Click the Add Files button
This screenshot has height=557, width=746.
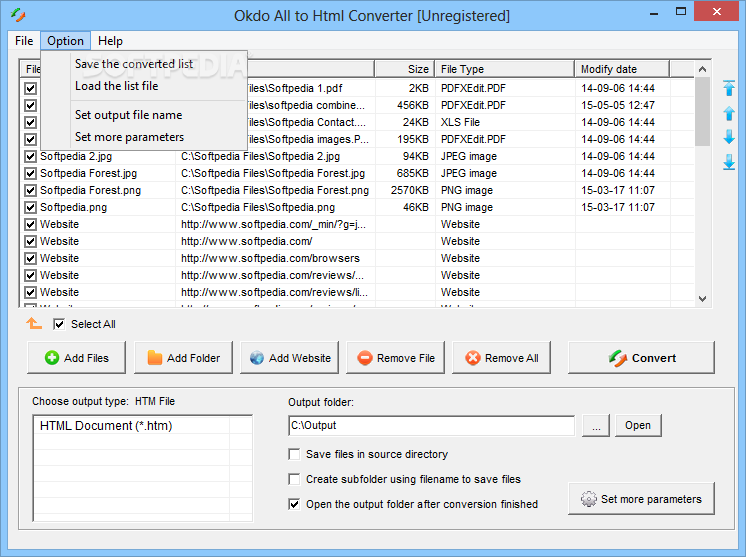[x=77, y=358]
